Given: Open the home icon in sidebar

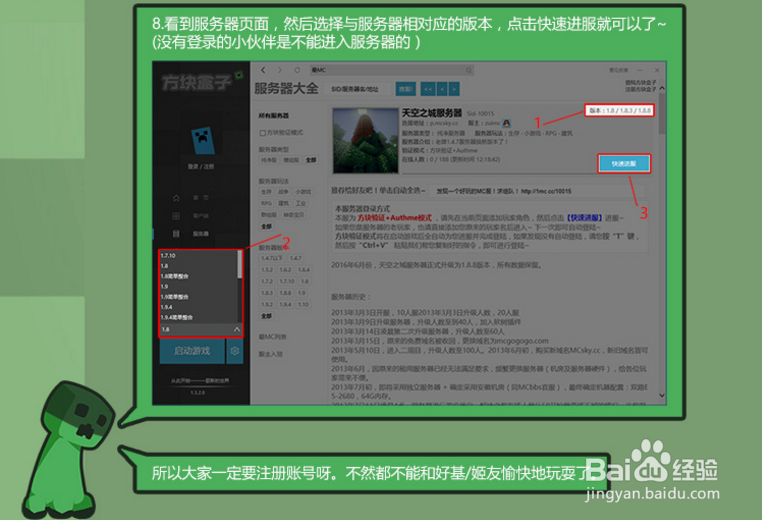Looking at the screenshot, I should 176,198.
